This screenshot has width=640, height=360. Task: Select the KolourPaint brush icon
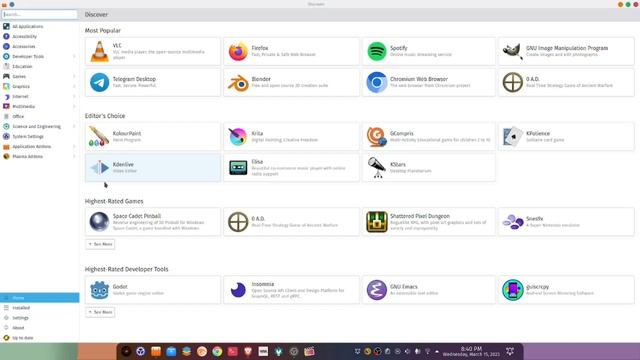99,137
